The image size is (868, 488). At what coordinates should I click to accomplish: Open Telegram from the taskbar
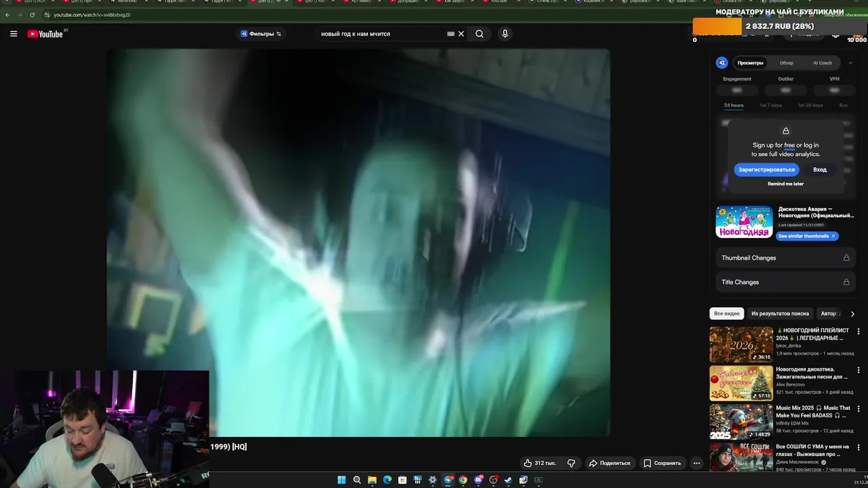(448, 480)
